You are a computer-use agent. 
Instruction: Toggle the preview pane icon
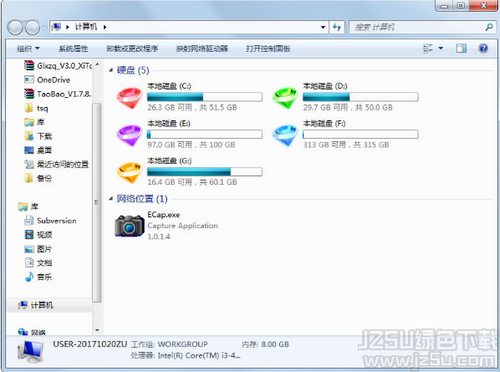point(461,49)
